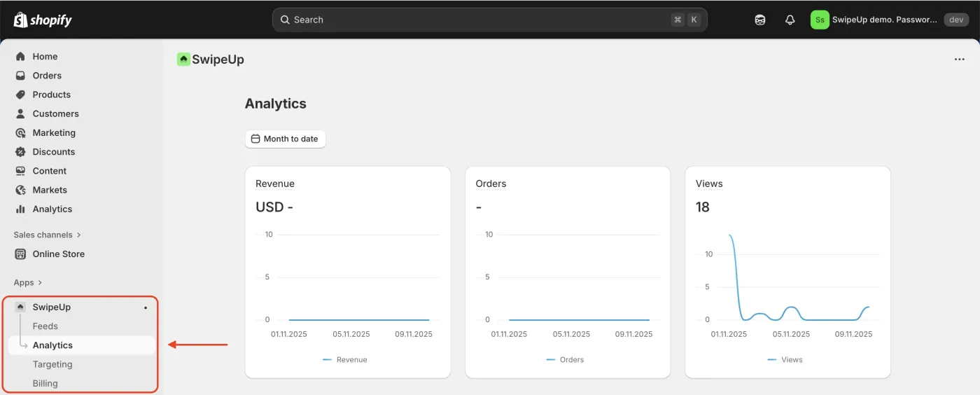Click the Views total value 18
Screen dimensions: 980x395
tap(703, 207)
